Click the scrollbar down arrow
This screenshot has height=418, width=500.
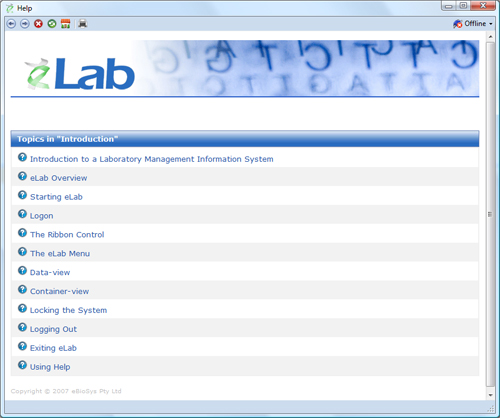tap(490, 395)
